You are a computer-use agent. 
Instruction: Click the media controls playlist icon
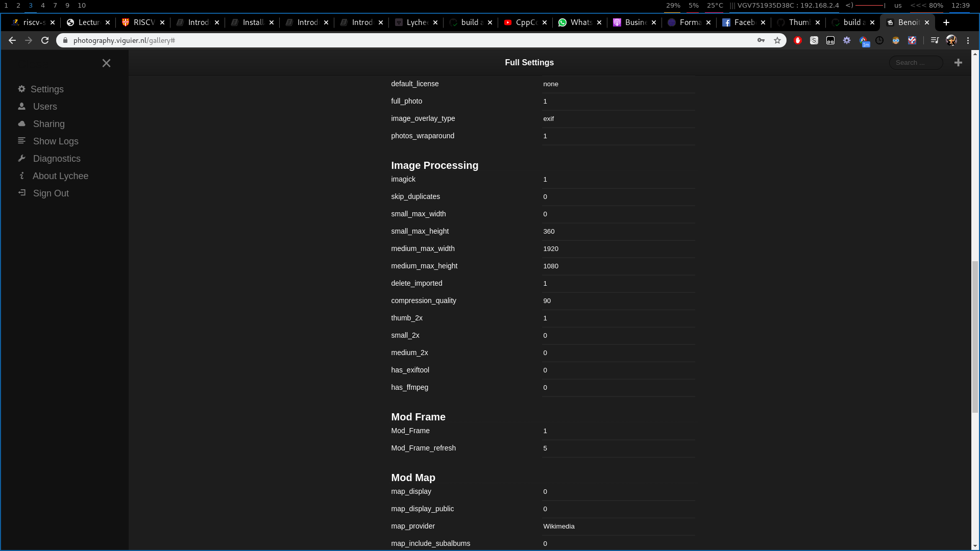(935, 40)
